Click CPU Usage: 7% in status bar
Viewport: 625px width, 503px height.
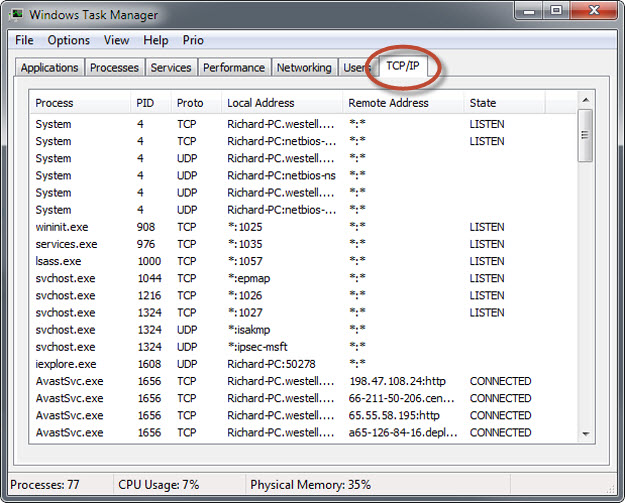click(159, 485)
